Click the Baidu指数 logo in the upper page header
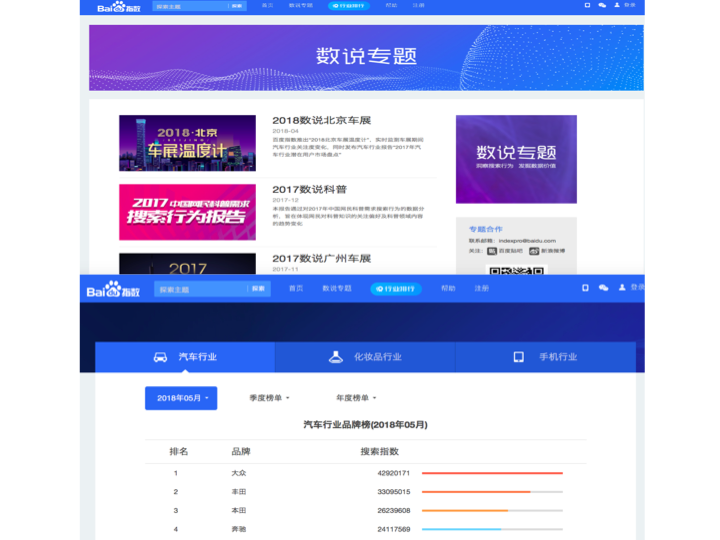This screenshot has height=540, width=720. tap(119, 6)
